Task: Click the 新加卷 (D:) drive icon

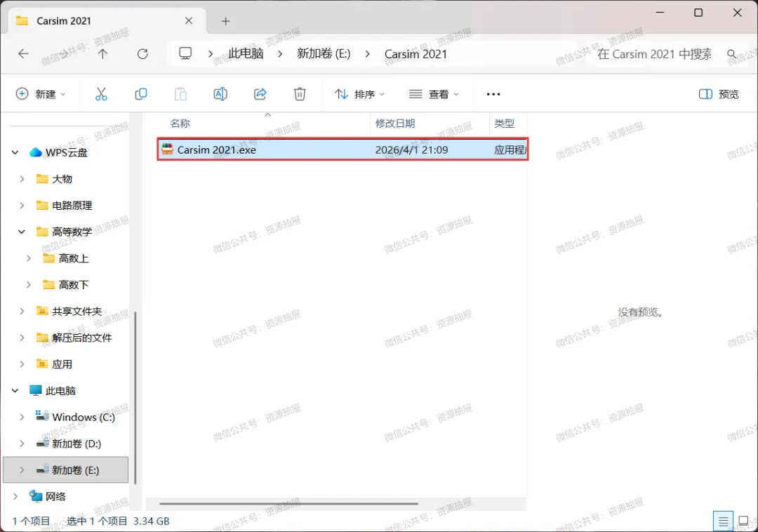Action: (x=42, y=443)
